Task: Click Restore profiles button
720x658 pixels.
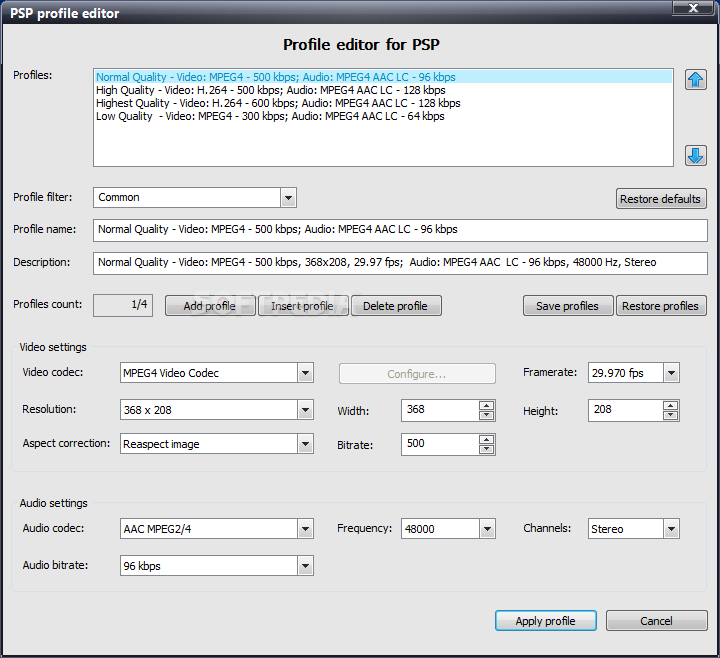Action: (661, 306)
